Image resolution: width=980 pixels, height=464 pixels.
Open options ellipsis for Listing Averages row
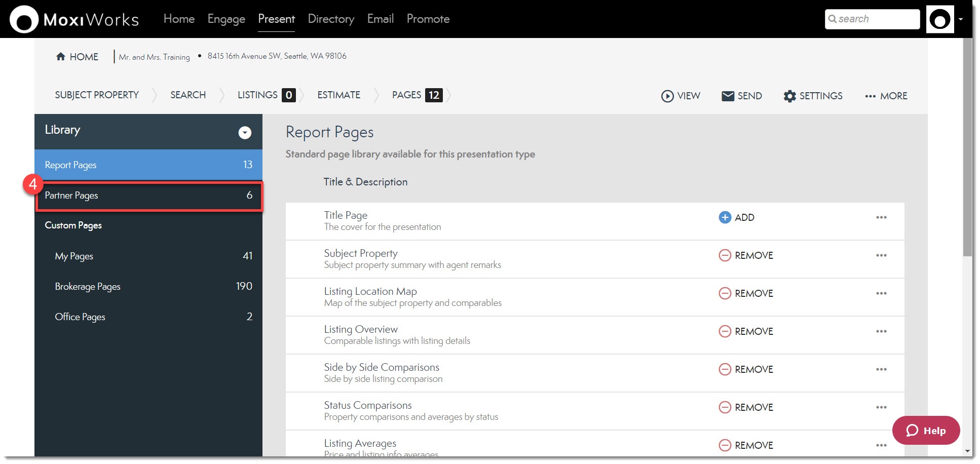881,445
